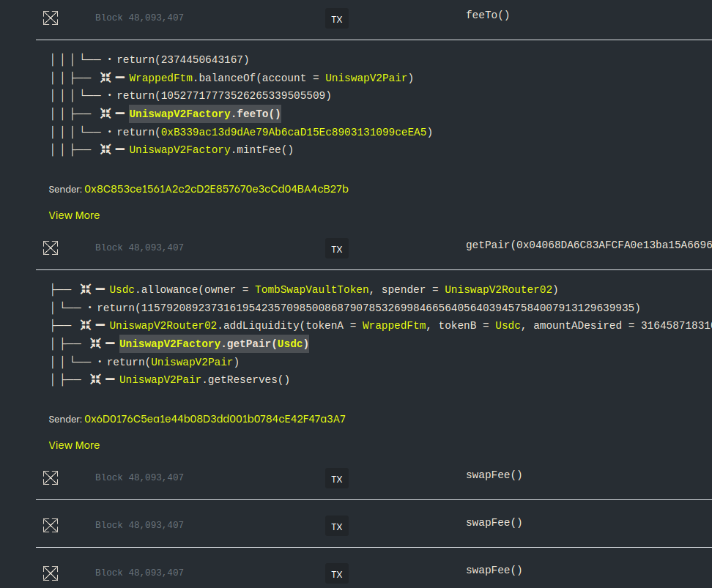The width and height of the screenshot is (712, 588).
Task: Click the TX badge on the feeTo() row
Action: [337, 18]
